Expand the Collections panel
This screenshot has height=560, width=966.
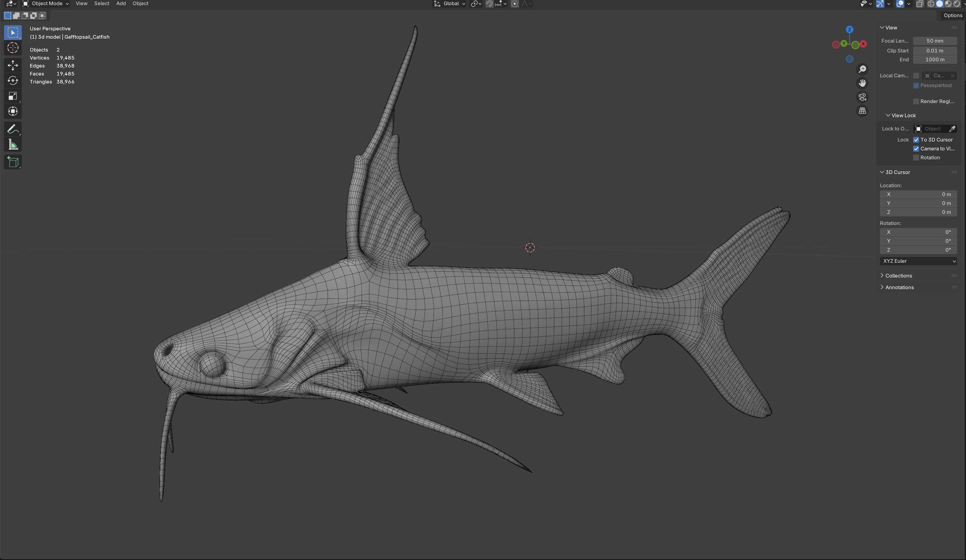click(x=898, y=276)
